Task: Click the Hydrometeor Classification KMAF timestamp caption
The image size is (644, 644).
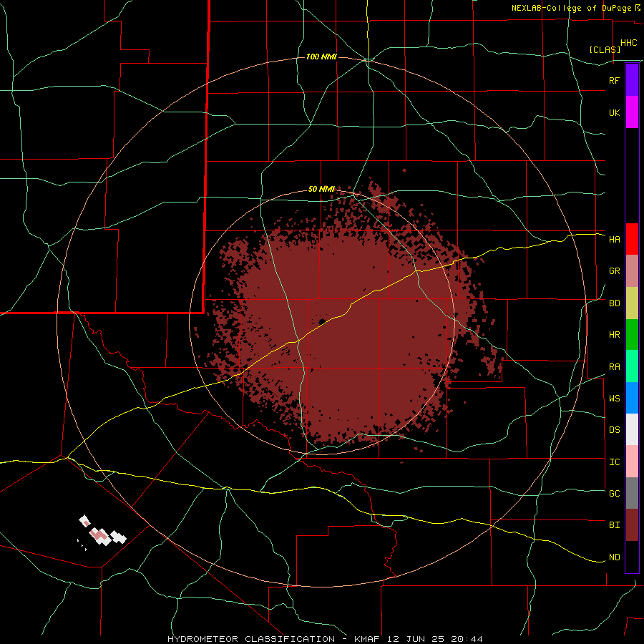Action: tap(325, 639)
